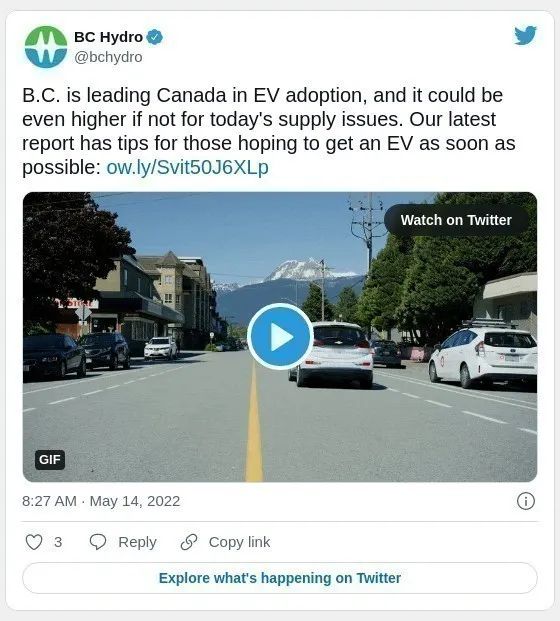Click the tweet text about EV adoption

269,131
